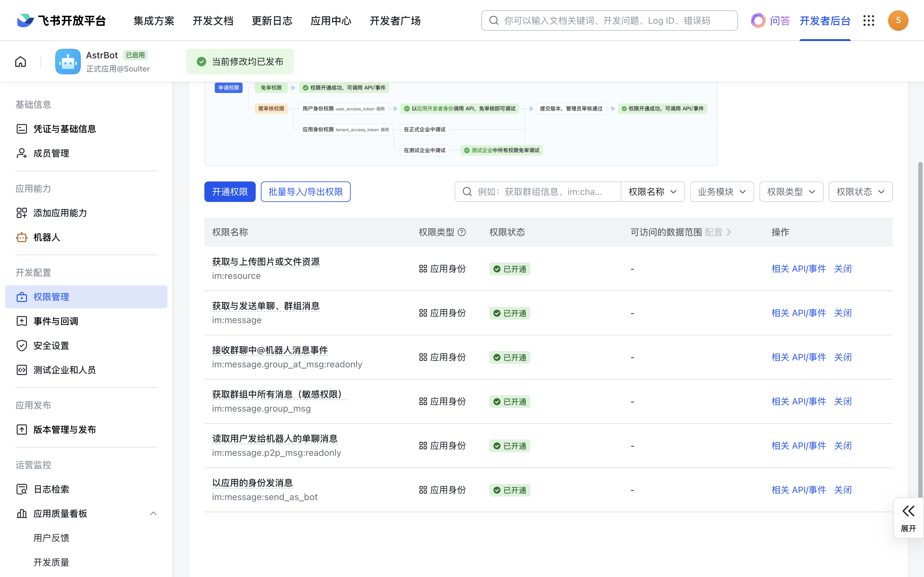Click the Home icon beside AstrBot
This screenshot has height=577, width=924.
[x=20, y=61]
